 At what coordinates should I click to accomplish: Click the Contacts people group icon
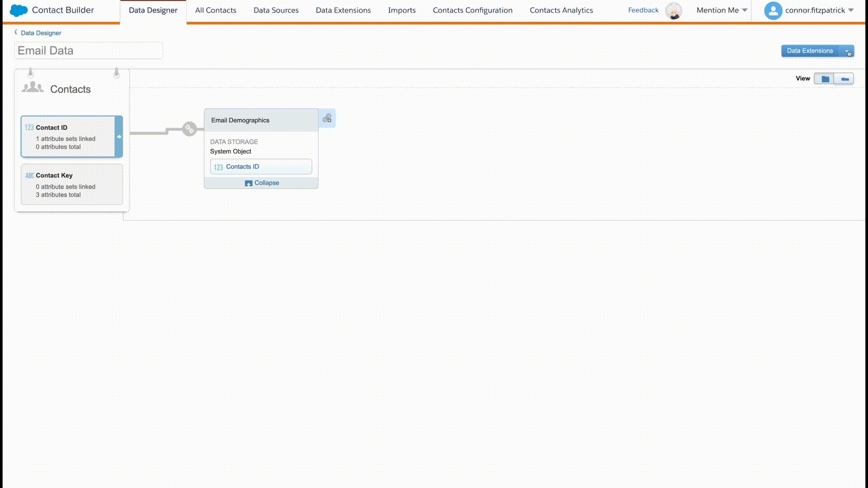click(33, 87)
